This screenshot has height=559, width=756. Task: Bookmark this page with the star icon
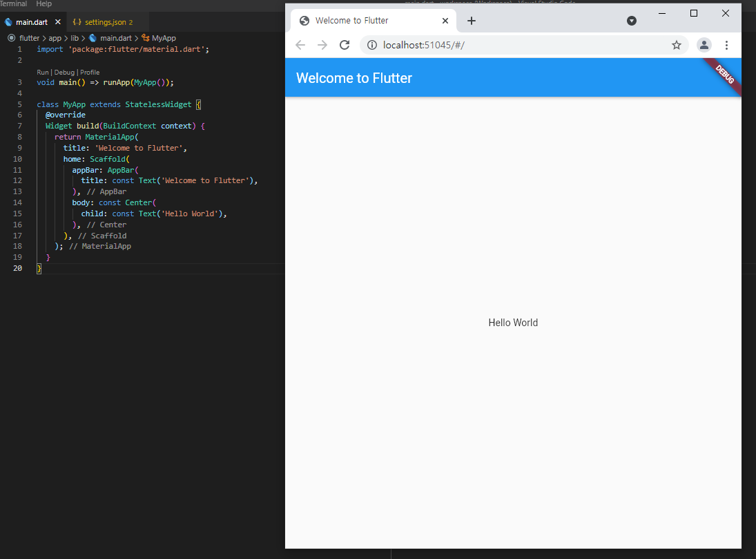(677, 45)
